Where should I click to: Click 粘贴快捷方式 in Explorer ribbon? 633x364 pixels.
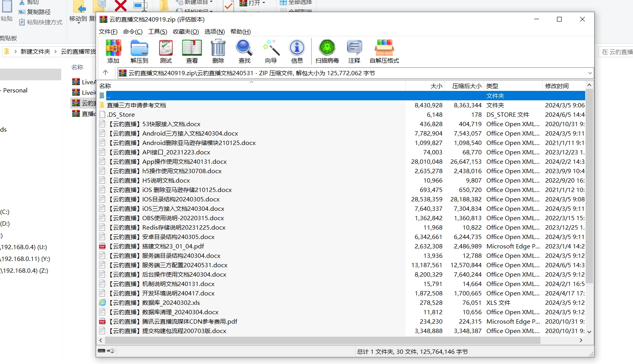tap(41, 22)
